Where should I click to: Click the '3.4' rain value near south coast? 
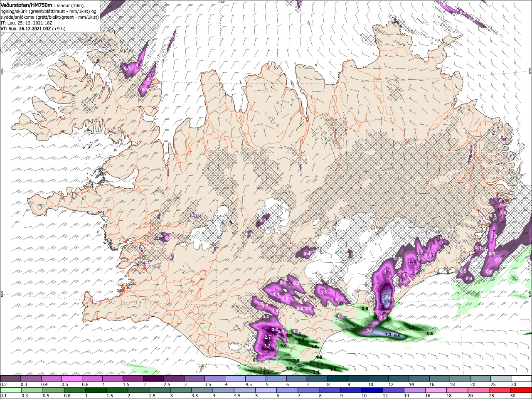316,372
